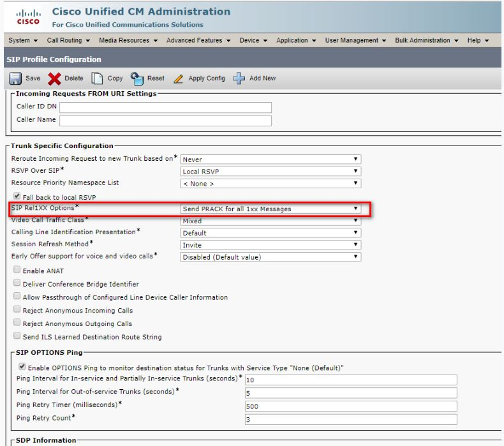Open the Early Offer support dropdown
This screenshot has width=504, height=446.
click(271, 256)
